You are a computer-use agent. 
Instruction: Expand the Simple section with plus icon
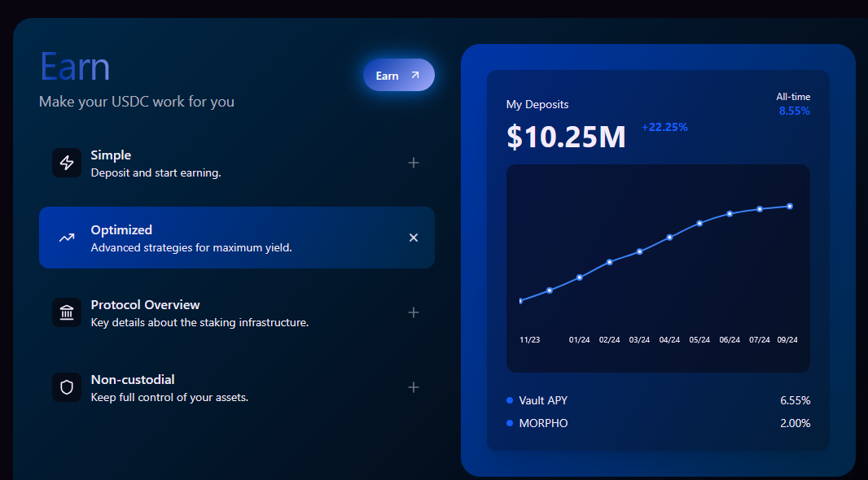point(414,163)
